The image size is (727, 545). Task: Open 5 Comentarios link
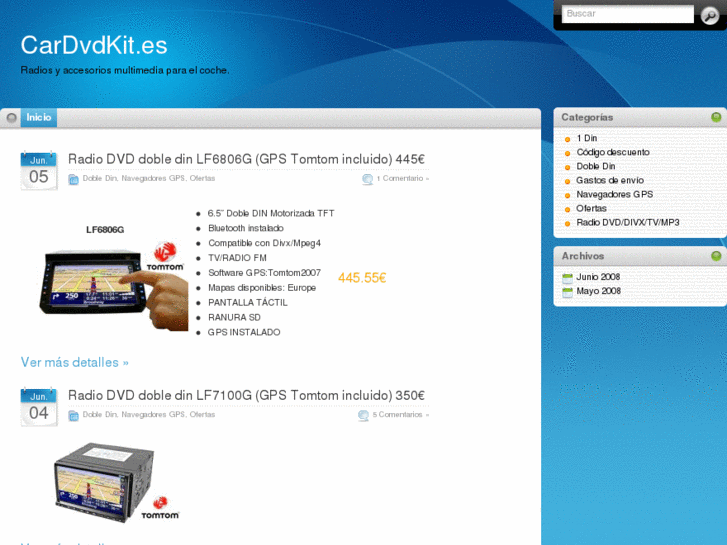(x=401, y=414)
